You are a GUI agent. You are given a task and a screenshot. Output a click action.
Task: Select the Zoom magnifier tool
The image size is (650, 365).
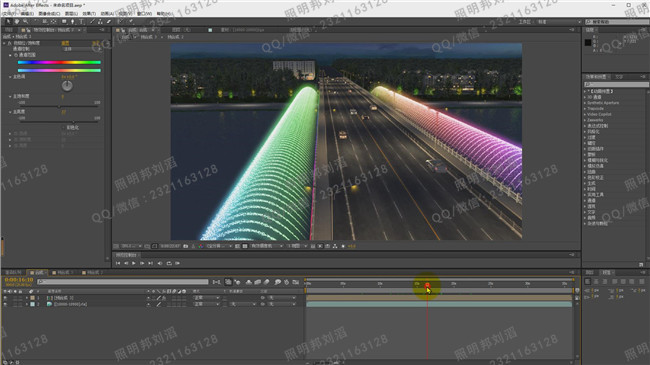(x=26, y=22)
